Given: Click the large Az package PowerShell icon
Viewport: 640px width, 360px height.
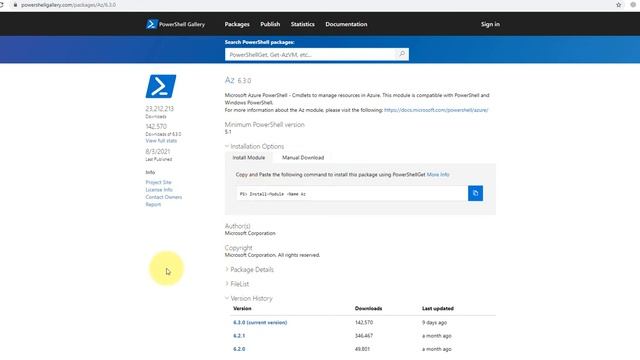Looking at the screenshot, I should pyautogui.click(x=161, y=86).
